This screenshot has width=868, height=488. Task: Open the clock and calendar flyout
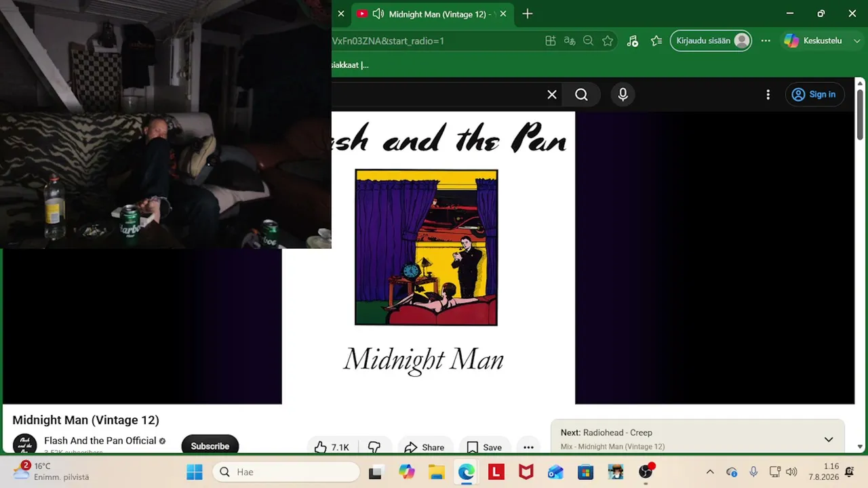pyautogui.click(x=823, y=472)
